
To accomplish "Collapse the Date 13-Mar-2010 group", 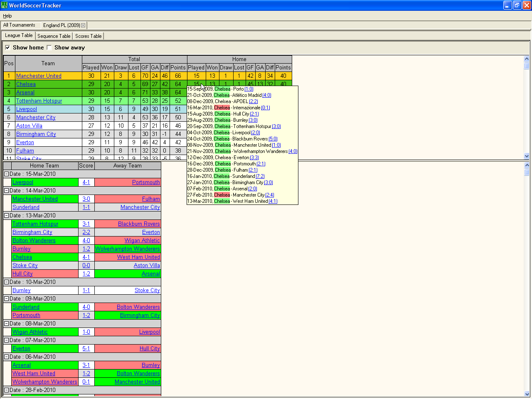I will click(6, 216).
